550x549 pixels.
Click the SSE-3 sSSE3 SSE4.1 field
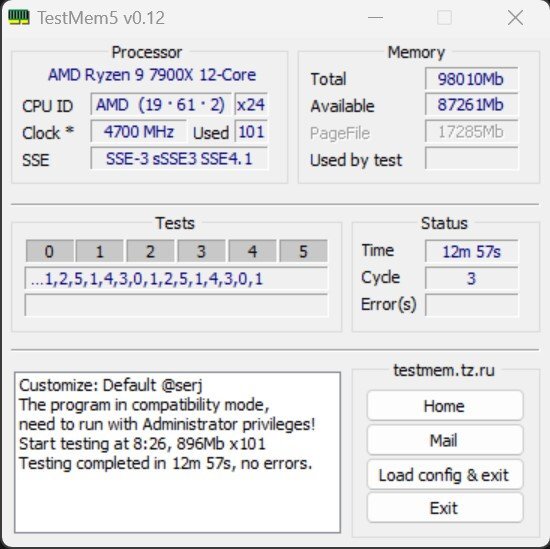[179, 159]
